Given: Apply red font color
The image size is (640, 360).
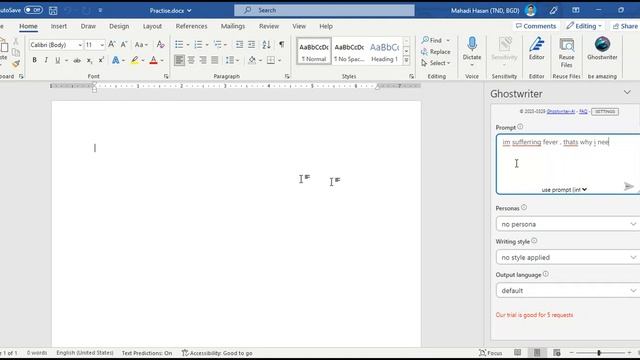Looking at the screenshot, I should point(153,60).
